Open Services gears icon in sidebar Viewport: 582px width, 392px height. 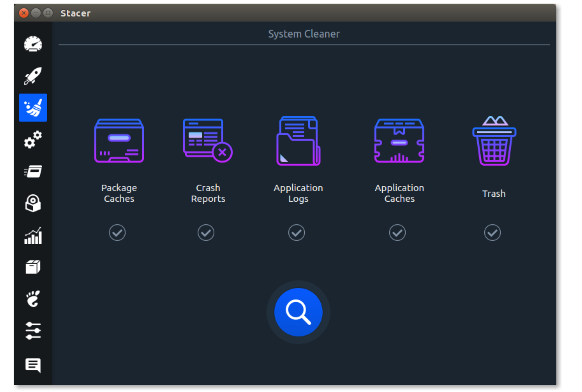coord(33,139)
